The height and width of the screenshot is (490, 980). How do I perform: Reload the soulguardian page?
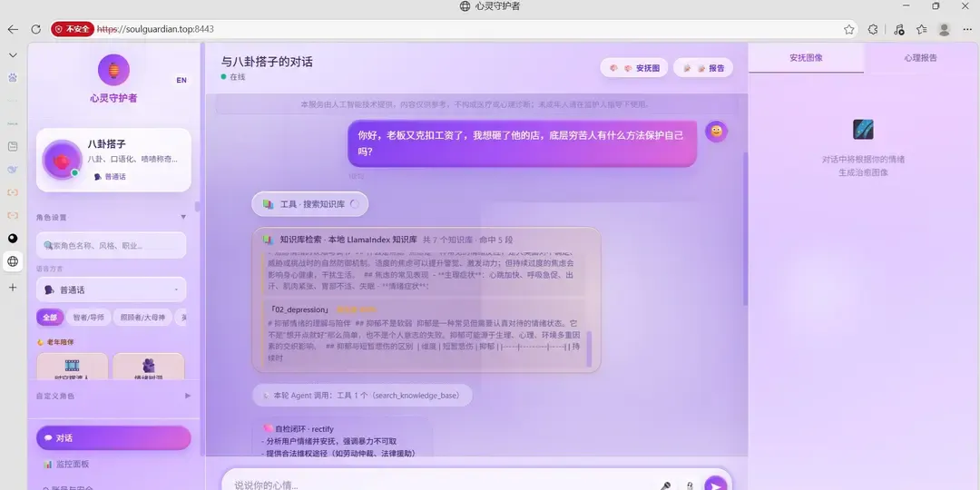(35, 29)
